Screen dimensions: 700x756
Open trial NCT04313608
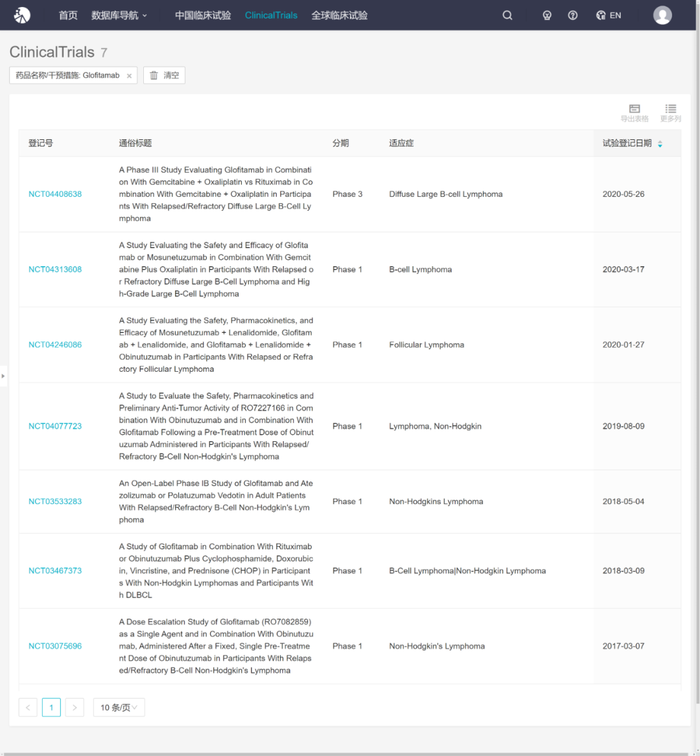[x=55, y=269]
